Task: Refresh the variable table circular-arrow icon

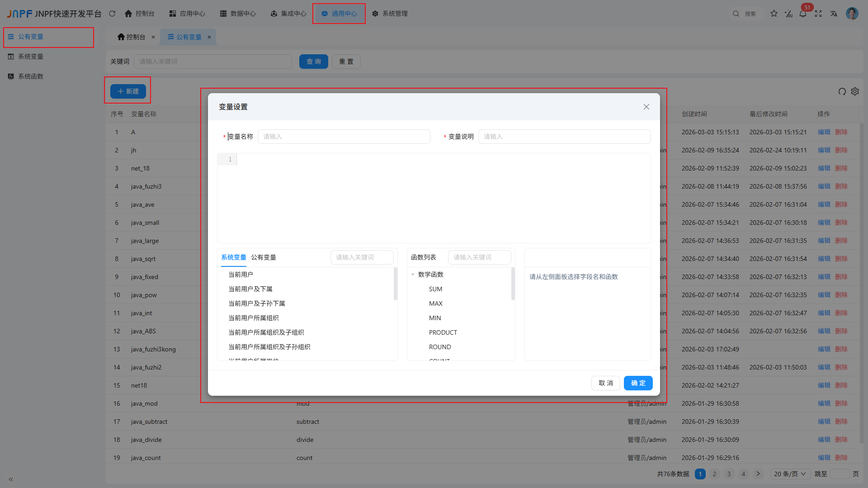Action: 841,91
